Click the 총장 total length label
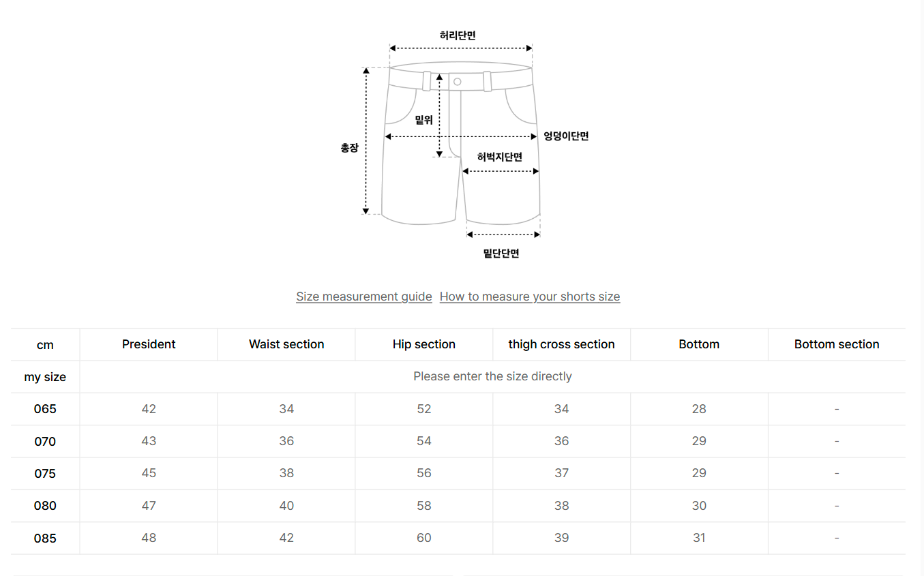 click(349, 147)
